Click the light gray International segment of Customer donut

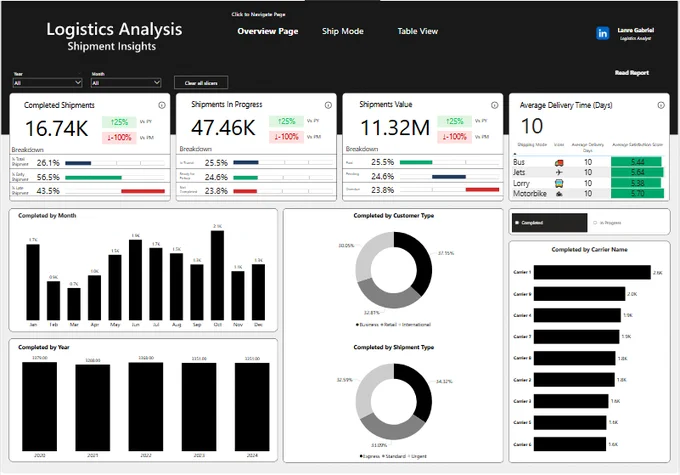[368, 254]
